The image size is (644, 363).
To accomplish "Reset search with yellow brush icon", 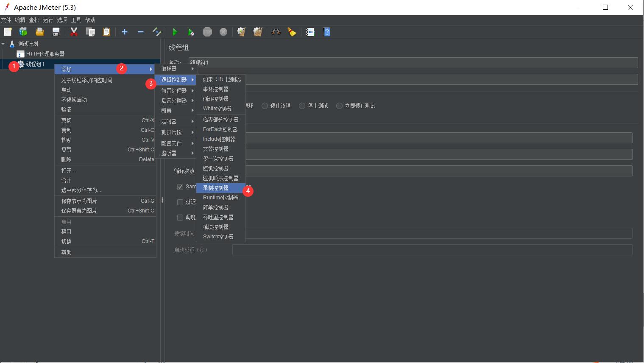I will coord(292,32).
